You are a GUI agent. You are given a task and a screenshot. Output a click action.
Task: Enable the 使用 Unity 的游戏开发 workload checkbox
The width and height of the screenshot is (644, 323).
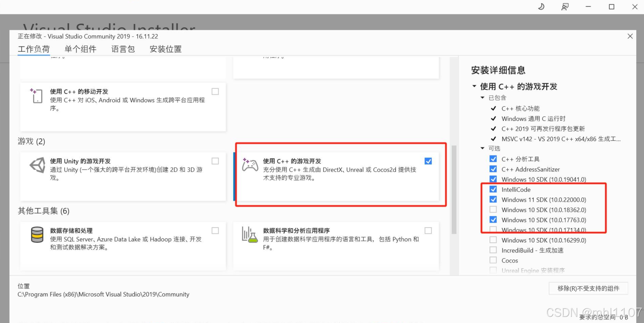[x=215, y=161]
